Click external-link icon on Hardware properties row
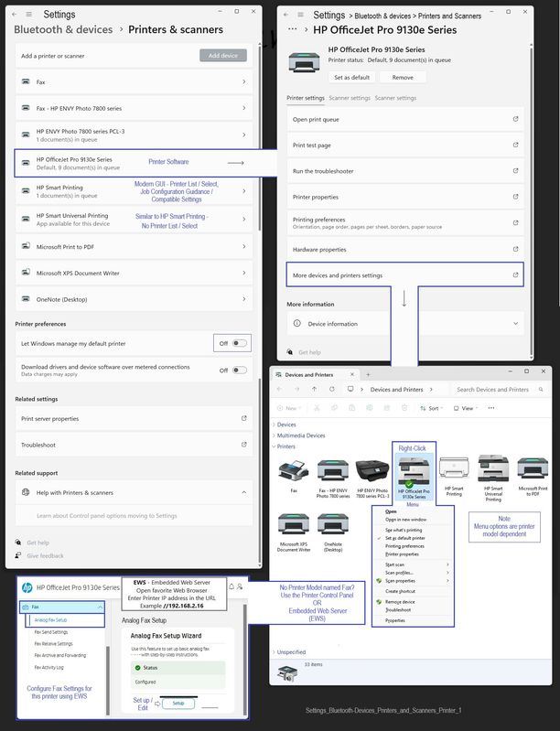Viewport: 560px width, 731px height. (515, 249)
